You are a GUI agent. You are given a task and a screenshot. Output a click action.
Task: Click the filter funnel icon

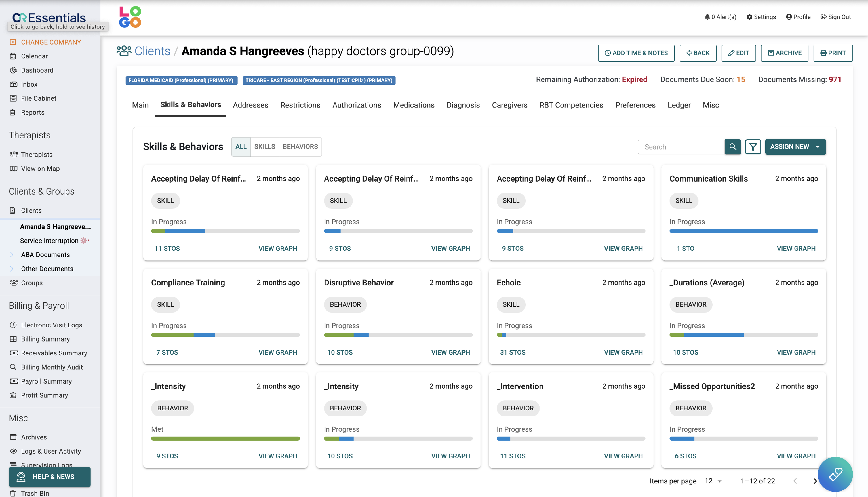(x=753, y=147)
